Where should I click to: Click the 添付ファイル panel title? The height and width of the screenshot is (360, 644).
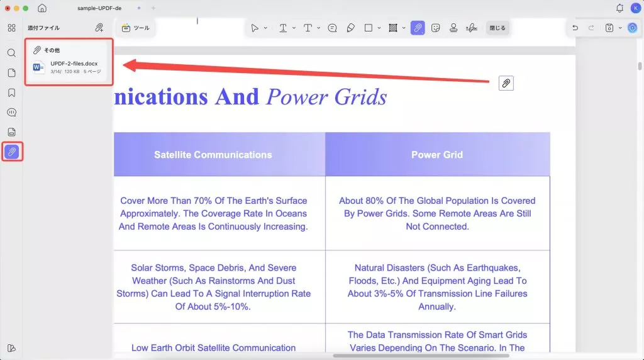click(43, 28)
